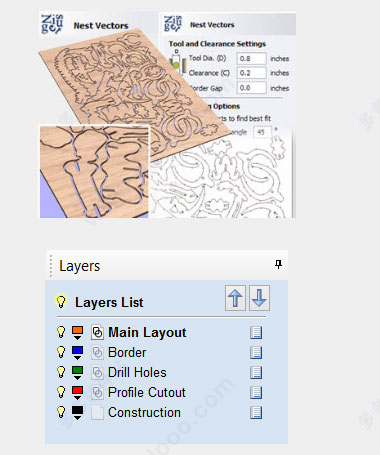Select the Profile Cutout layer name
380x455 pixels.
(x=147, y=393)
